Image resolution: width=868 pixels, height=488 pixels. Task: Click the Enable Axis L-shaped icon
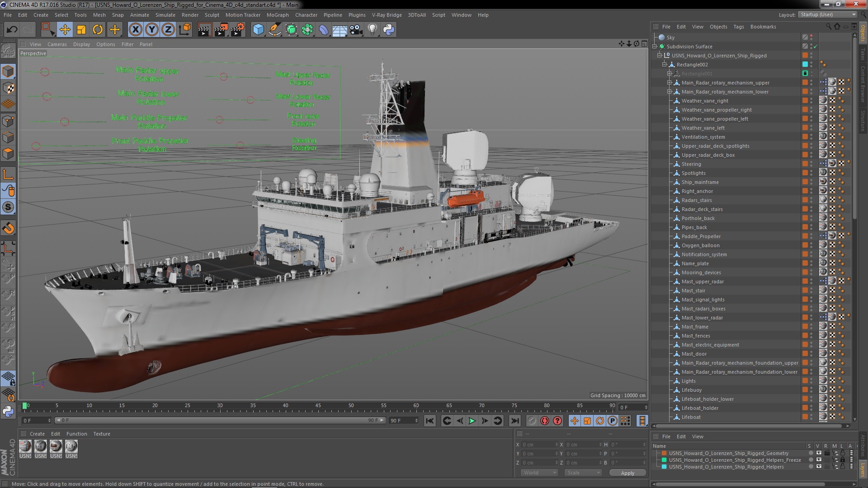pos(8,174)
